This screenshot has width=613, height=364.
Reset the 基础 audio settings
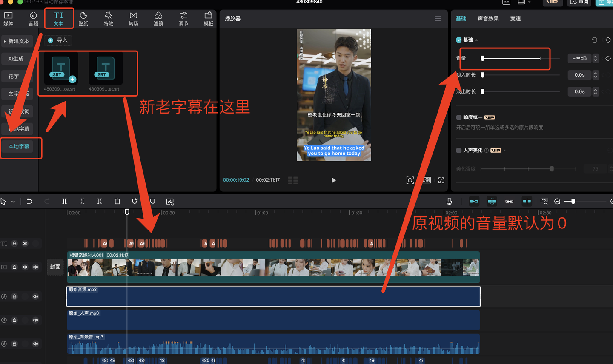pyautogui.click(x=595, y=40)
